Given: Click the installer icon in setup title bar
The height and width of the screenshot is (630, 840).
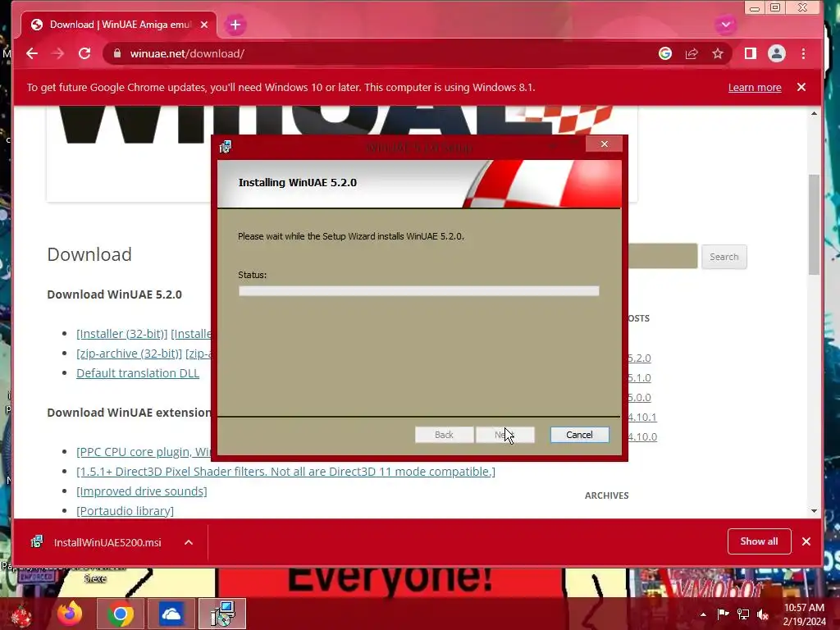Looking at the screenshot, I should pos(226,147).
